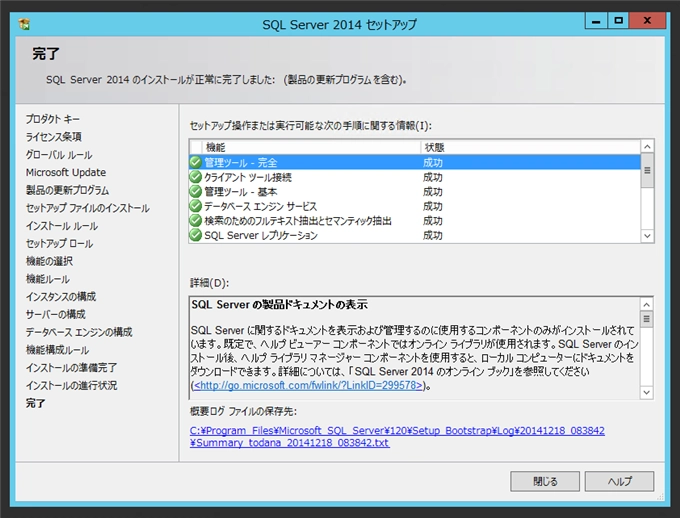Click the Microsoft Update step in sidebar
The image size is (680, 518).
[x=66, y=172]
